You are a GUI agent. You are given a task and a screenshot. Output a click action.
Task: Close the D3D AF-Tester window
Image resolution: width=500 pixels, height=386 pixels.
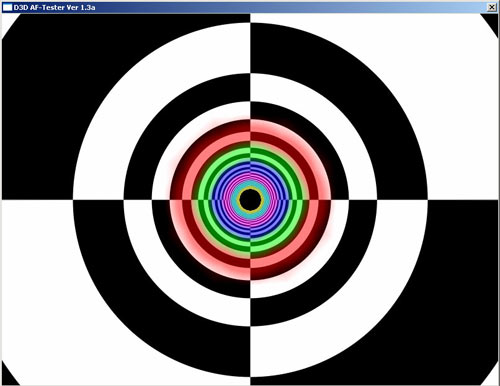click(x=492, y=7)
